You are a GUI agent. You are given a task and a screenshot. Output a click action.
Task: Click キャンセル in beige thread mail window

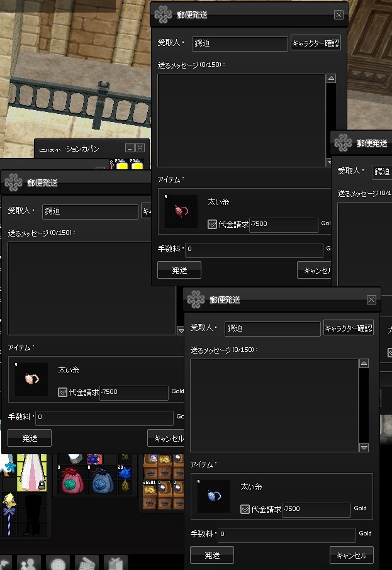point(166,438)
